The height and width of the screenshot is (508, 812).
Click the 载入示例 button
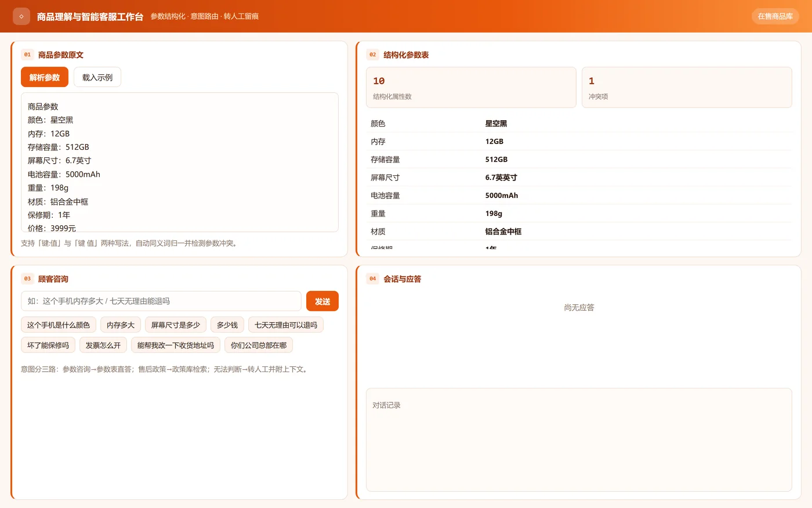point(97,77)
